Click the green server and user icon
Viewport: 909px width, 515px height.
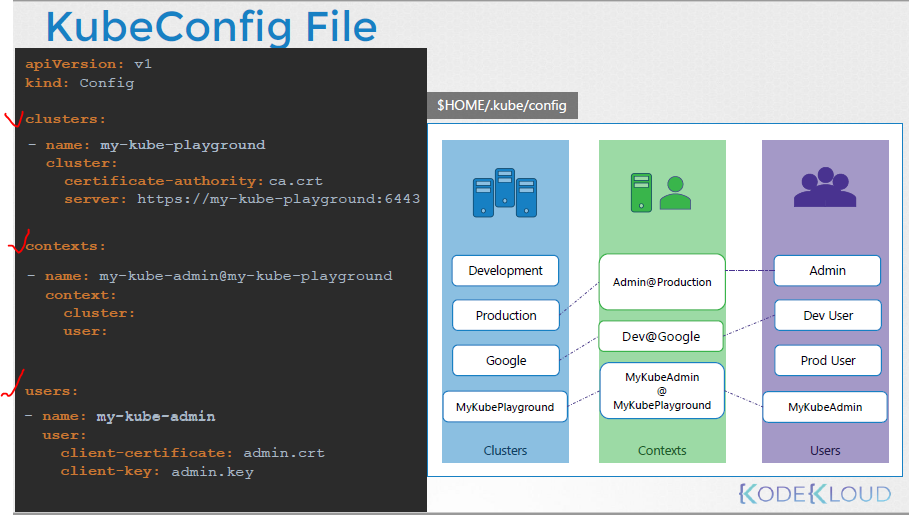(661, 193)
